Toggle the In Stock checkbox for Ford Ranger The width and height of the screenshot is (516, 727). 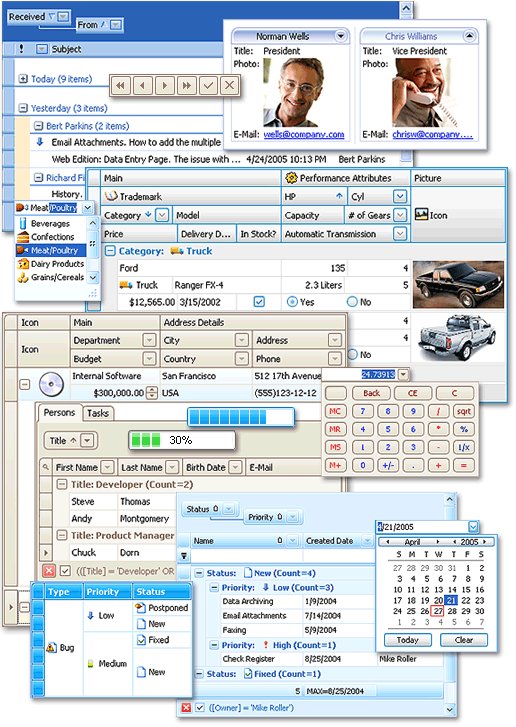coord(259,302)
